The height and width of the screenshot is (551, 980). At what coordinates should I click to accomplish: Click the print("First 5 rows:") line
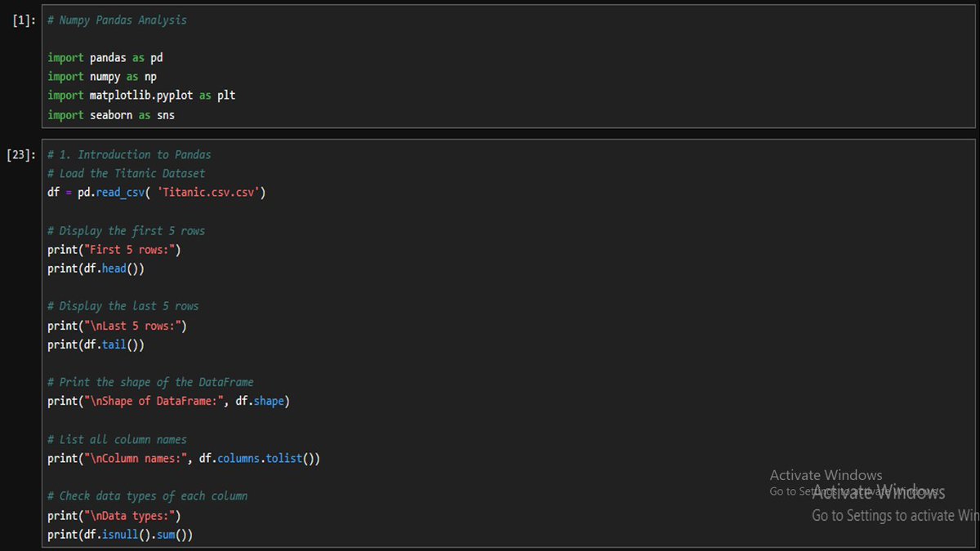(114, 250)
